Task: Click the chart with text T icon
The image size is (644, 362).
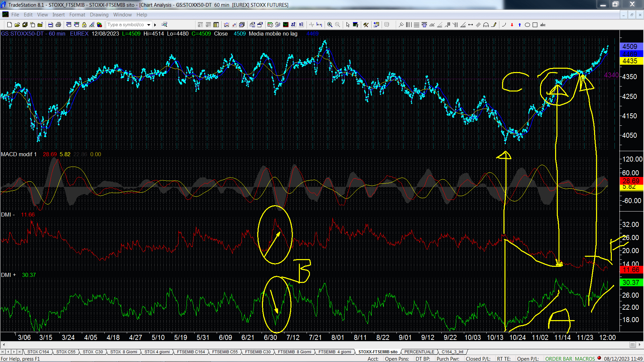Action: (x=356, y=25)
